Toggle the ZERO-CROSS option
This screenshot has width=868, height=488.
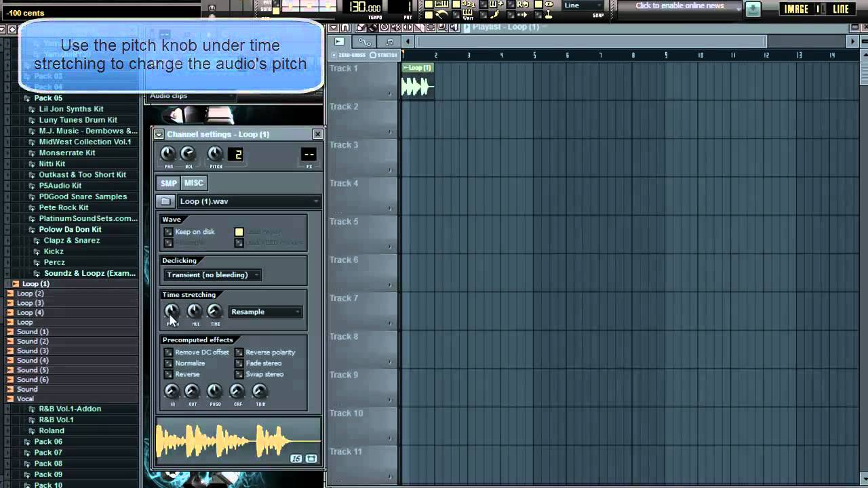[349, 55]
